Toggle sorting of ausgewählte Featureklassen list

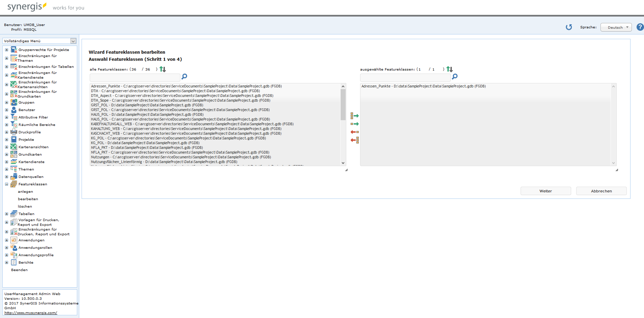pos(450,69)
